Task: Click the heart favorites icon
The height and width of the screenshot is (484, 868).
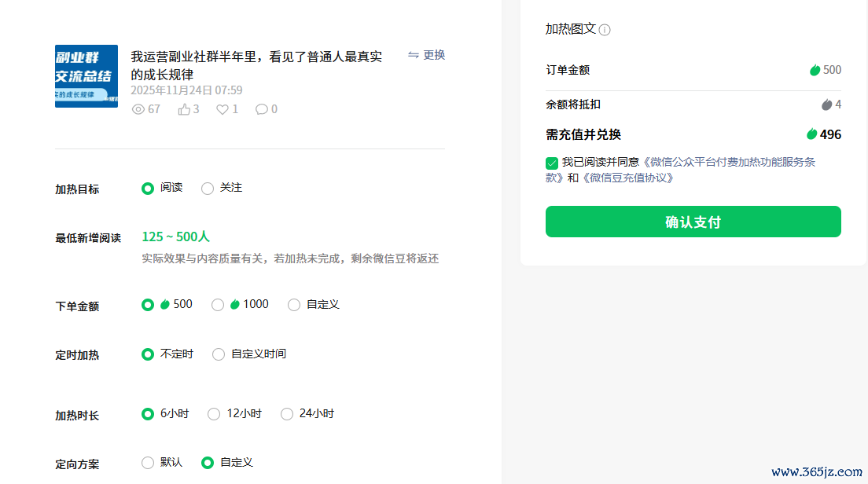Action: click(x=223, y=109)
